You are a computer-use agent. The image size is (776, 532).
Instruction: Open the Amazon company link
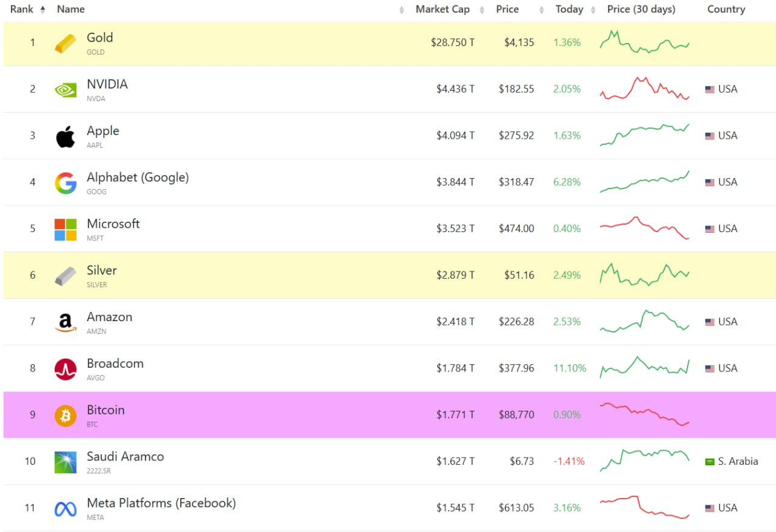(x=109, y=317)
